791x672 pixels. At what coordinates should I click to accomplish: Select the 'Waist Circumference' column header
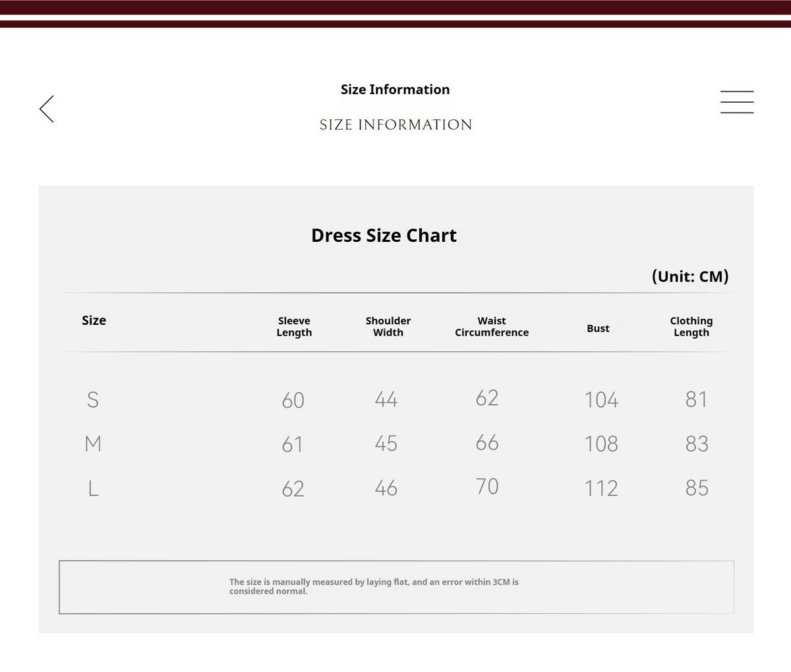click(492, 327)
